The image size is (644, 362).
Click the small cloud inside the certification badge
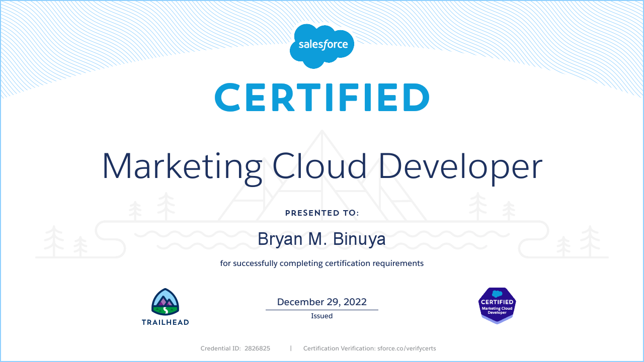coord(497,294)
